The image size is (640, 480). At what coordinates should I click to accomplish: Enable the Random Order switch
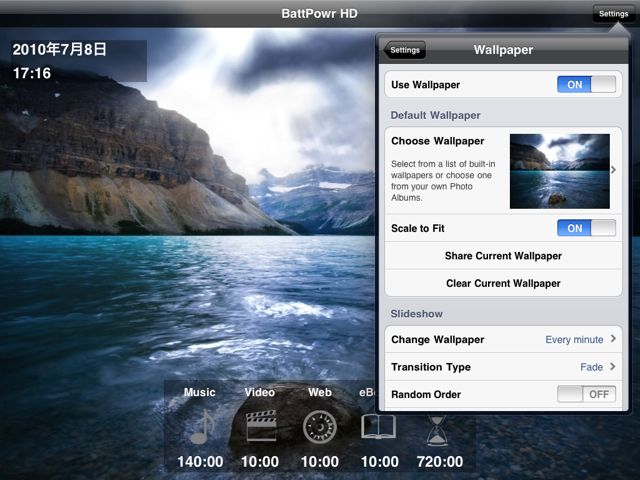(x=587, y=394)
